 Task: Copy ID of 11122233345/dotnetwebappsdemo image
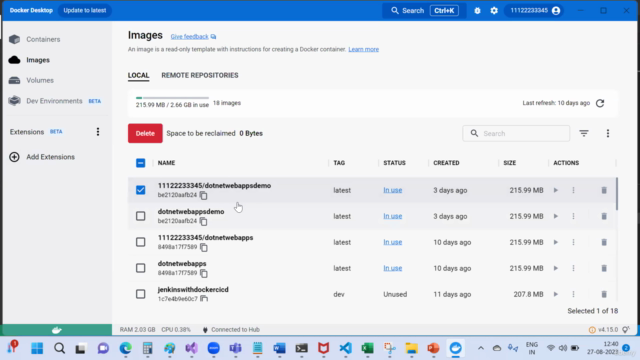pyautogui.click(x=203, y=196)
